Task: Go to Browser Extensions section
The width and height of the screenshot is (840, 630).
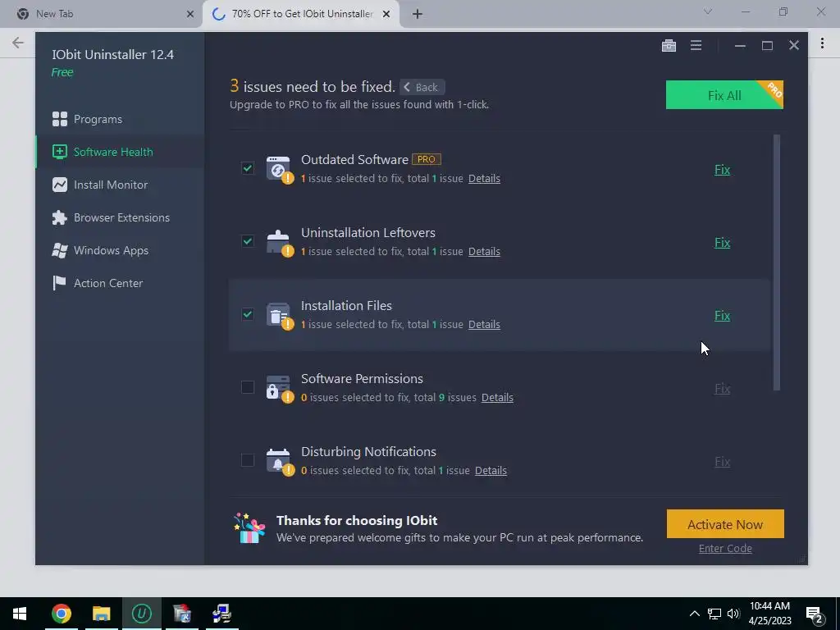Action: [x=120, y=217]
